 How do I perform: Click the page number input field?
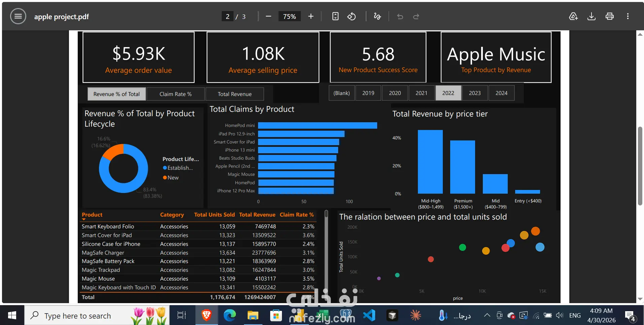[227, 17]
